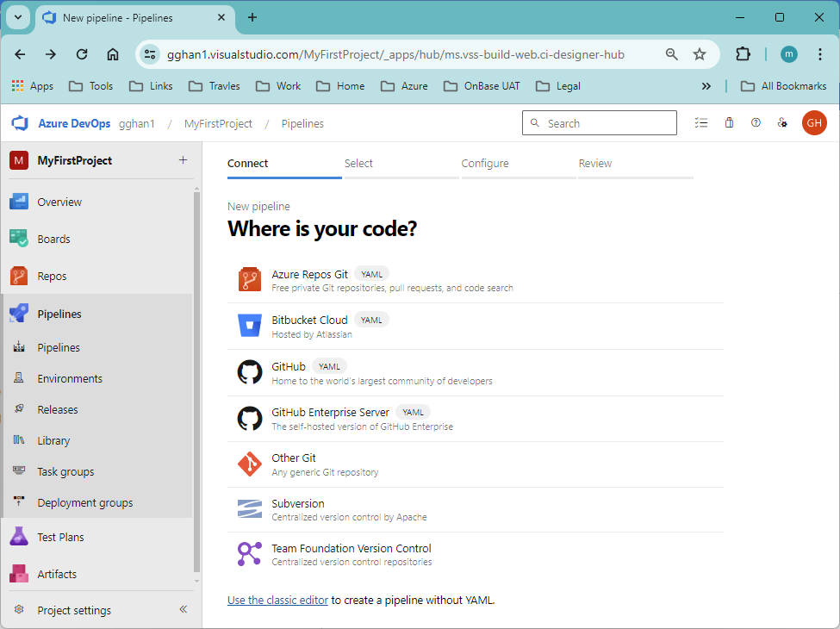Open Test Plans section

click(x=60, y=536)
